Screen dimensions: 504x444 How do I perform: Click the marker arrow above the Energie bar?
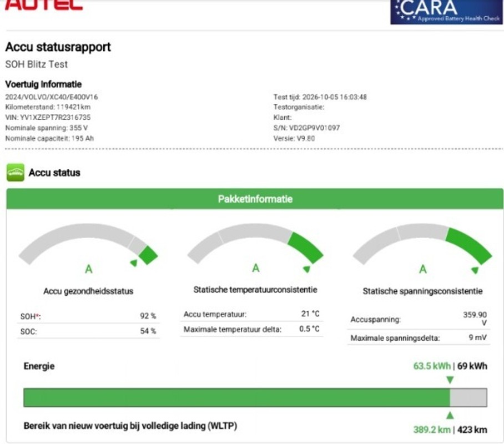coord(450,380)
